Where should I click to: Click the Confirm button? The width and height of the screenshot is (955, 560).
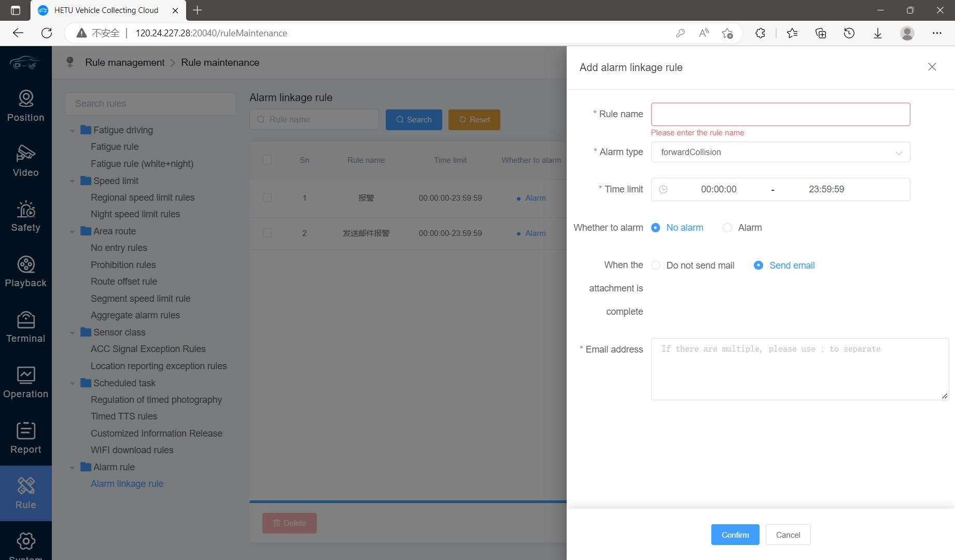point(735,535)
